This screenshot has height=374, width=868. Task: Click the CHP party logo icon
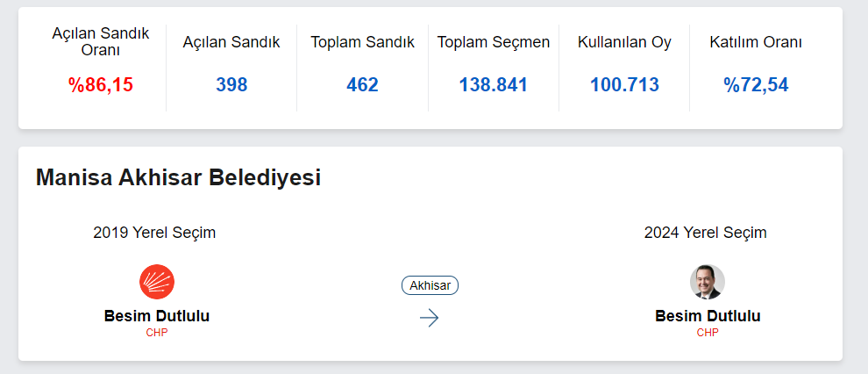tap(157, 282)
